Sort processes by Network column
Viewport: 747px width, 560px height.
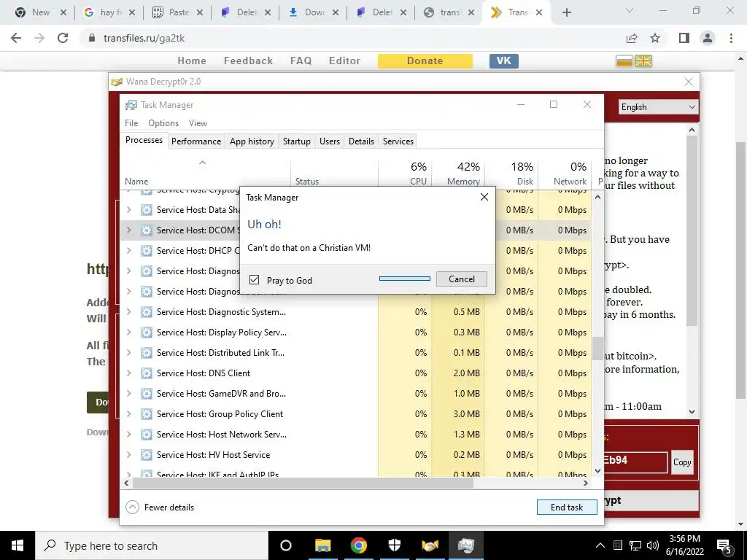coord(565,174)
